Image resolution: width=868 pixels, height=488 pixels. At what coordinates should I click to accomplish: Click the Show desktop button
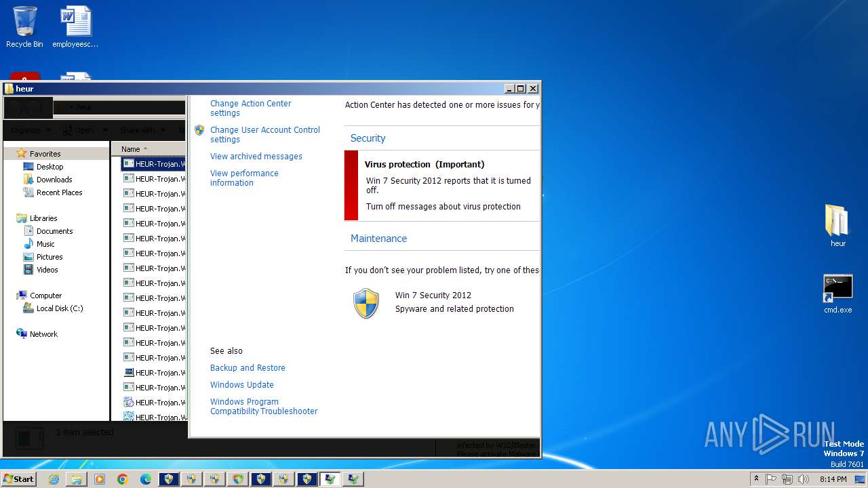[861, 479]
